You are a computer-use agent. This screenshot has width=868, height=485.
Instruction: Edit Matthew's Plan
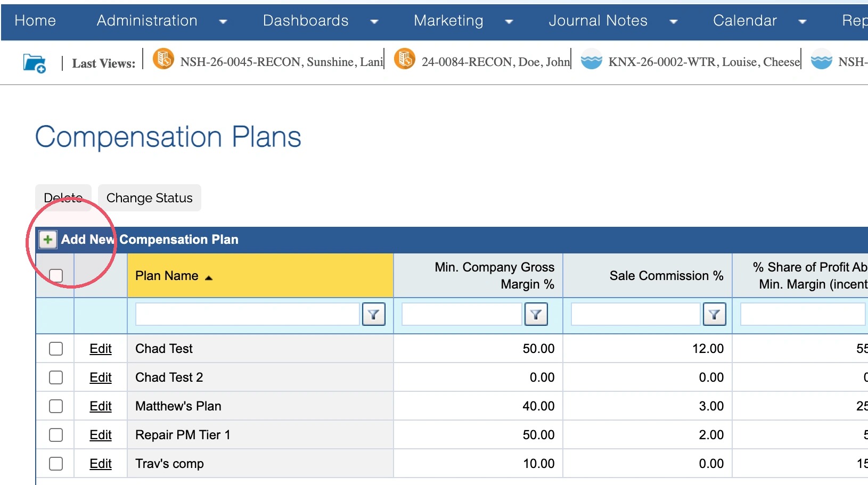[101, 406]
